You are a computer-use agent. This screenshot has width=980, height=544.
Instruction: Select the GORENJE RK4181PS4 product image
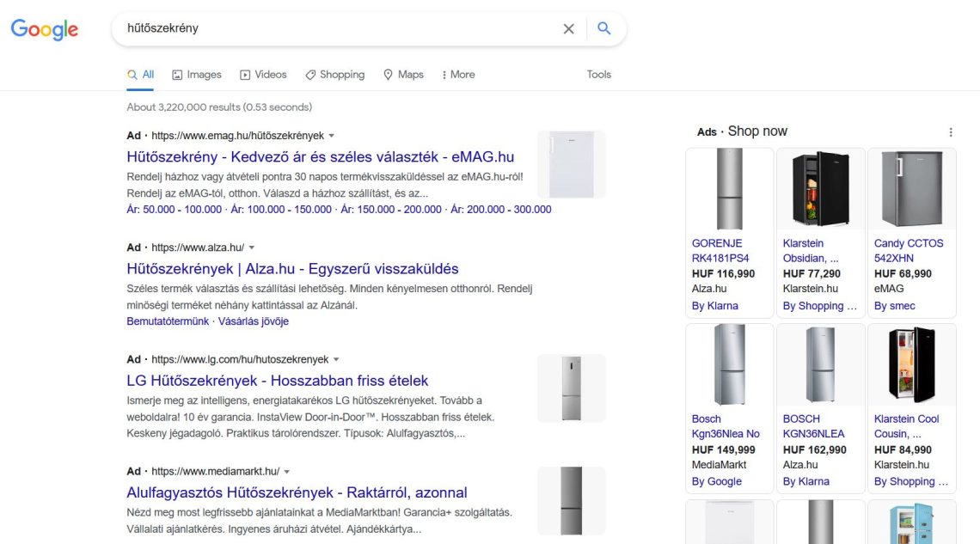(x=729, y=189)
